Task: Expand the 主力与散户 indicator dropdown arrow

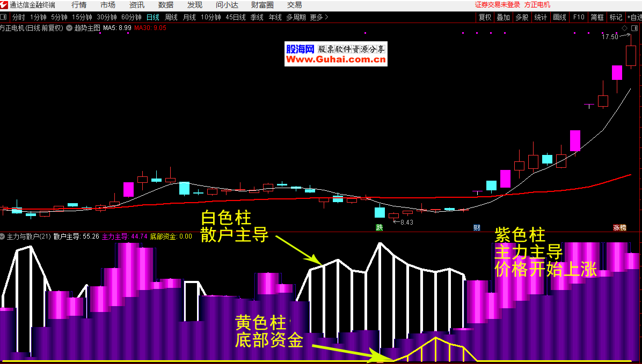Action: [3, 236]
